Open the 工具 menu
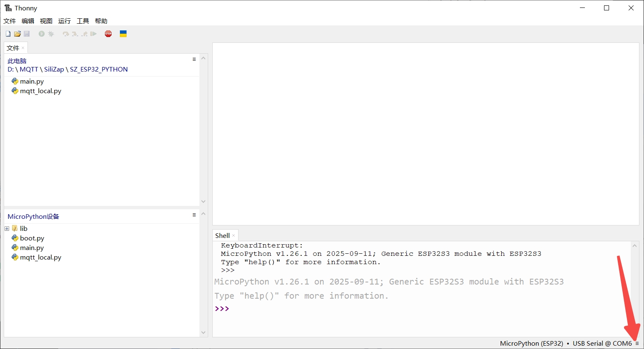The image size is (644, 349). click(82, 21)
